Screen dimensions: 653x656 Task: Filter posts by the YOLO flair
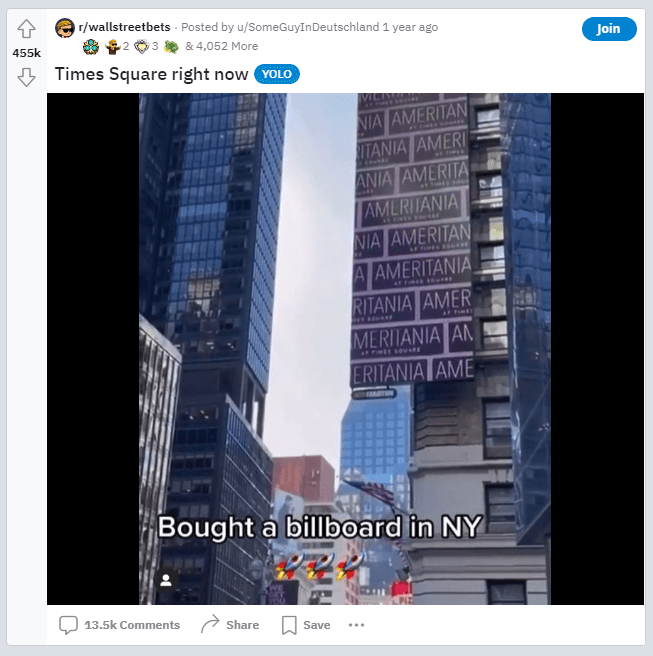[277, 74]
